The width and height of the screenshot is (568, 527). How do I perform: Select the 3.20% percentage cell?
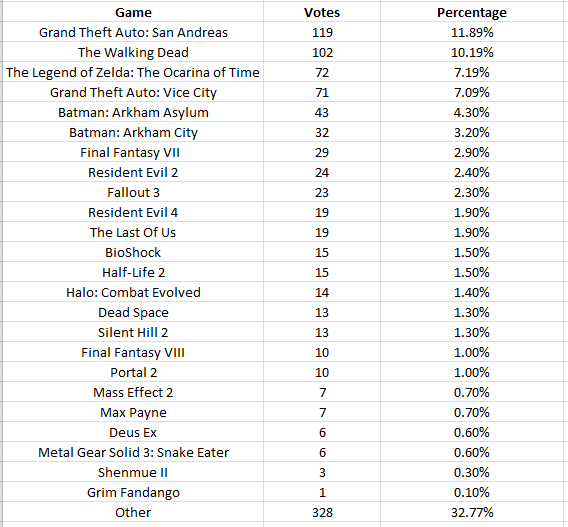coord(472,132)
